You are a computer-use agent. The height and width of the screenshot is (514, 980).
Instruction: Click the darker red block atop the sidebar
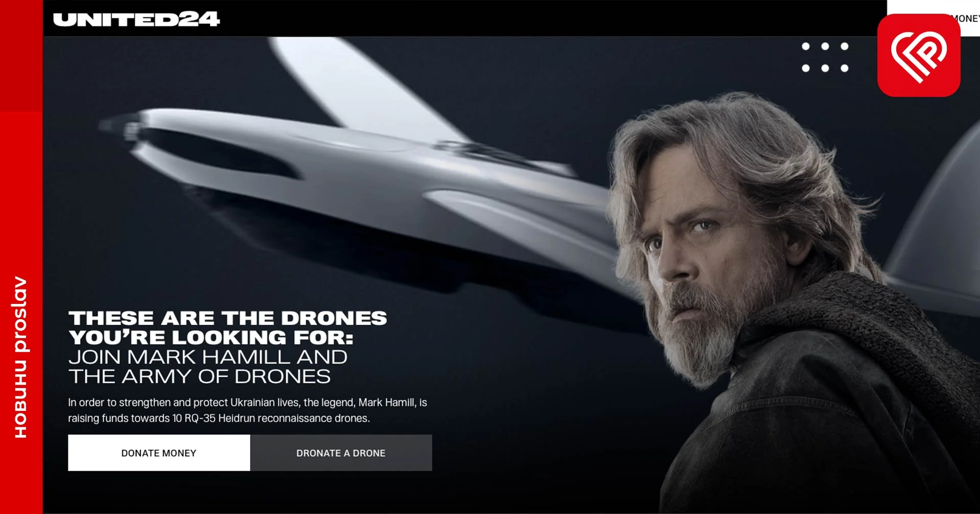click(21, 55)
